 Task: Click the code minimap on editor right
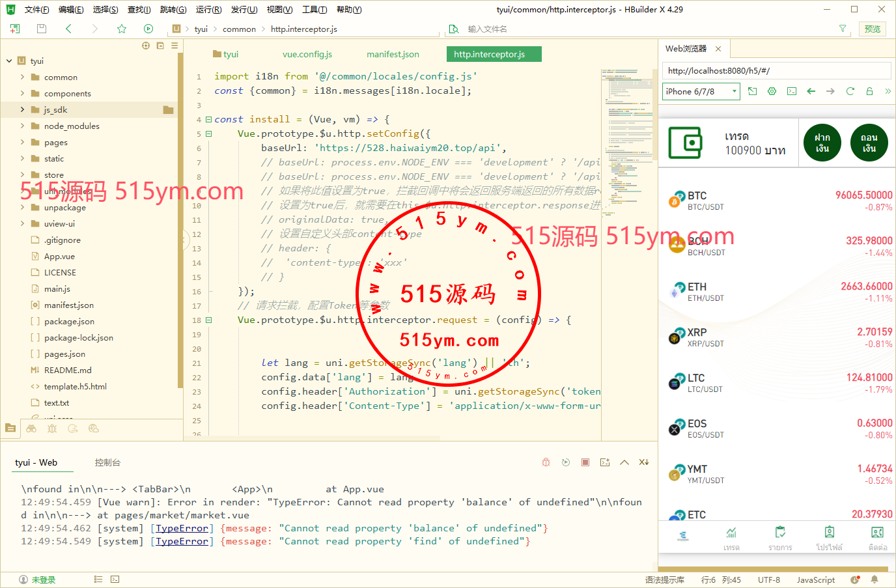pos(628,130)
